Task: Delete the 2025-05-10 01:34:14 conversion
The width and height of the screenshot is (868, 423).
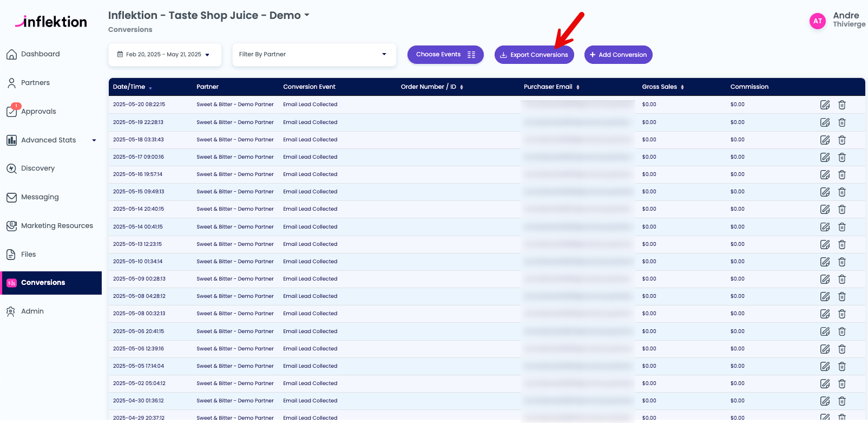Action: pos(842,262)
